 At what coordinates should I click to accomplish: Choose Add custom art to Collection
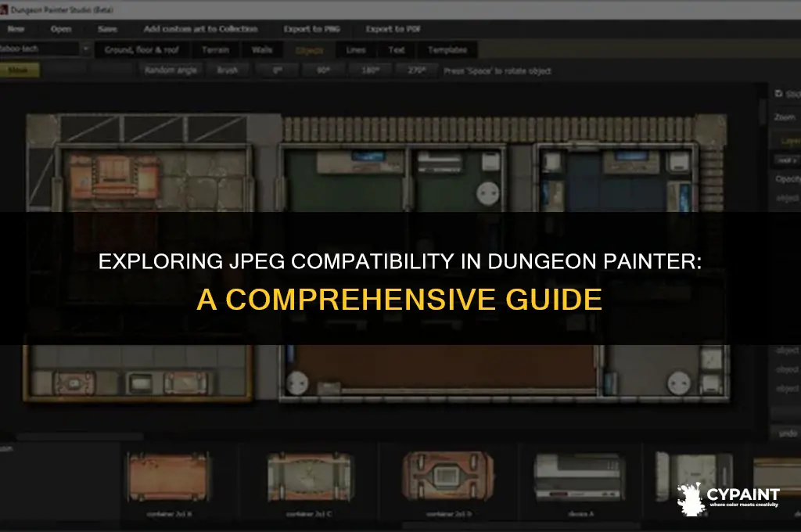click(200, 29)
